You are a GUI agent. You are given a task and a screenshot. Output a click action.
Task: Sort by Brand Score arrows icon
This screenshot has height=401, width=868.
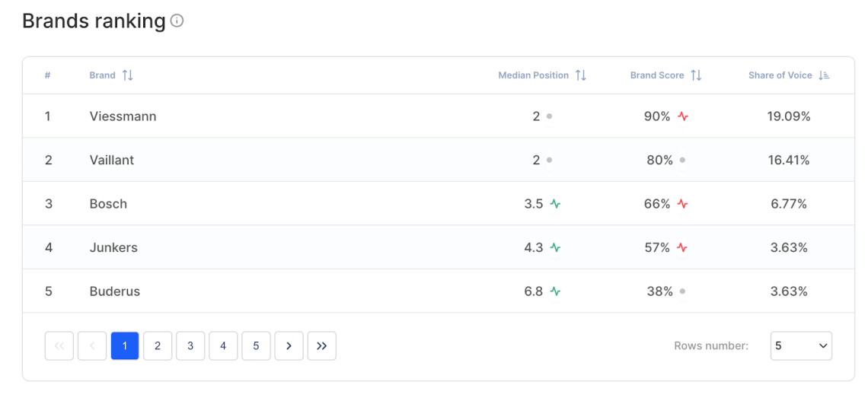click(696, 75)
